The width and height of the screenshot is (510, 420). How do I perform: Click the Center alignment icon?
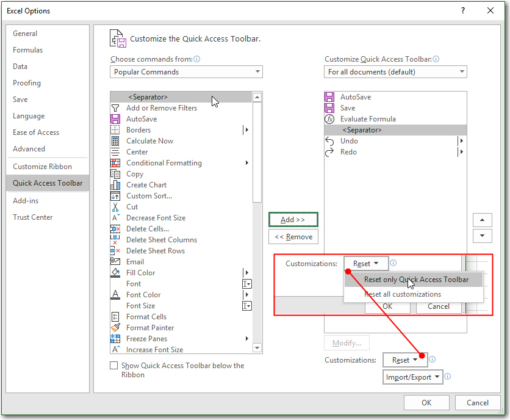115,152
